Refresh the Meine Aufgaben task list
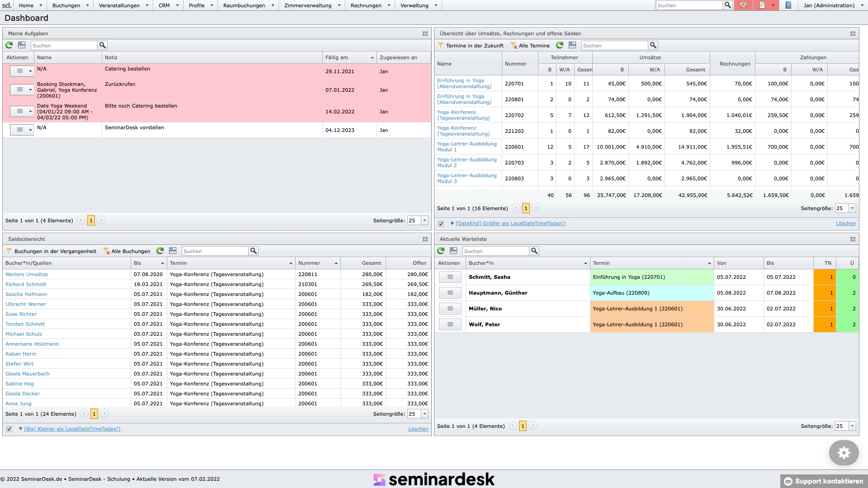This screenshot has width=868, height=488. [x=9, y=45]
